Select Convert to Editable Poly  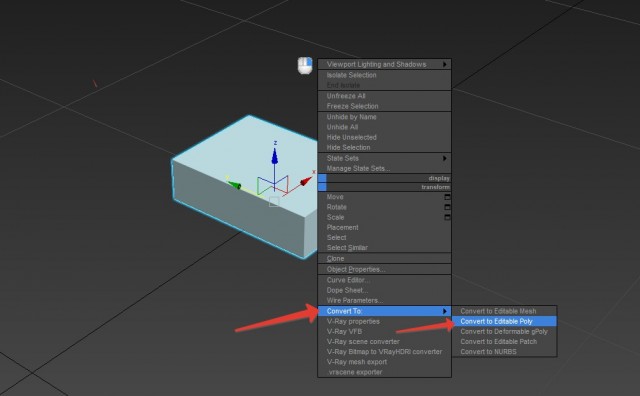(504, 321)
